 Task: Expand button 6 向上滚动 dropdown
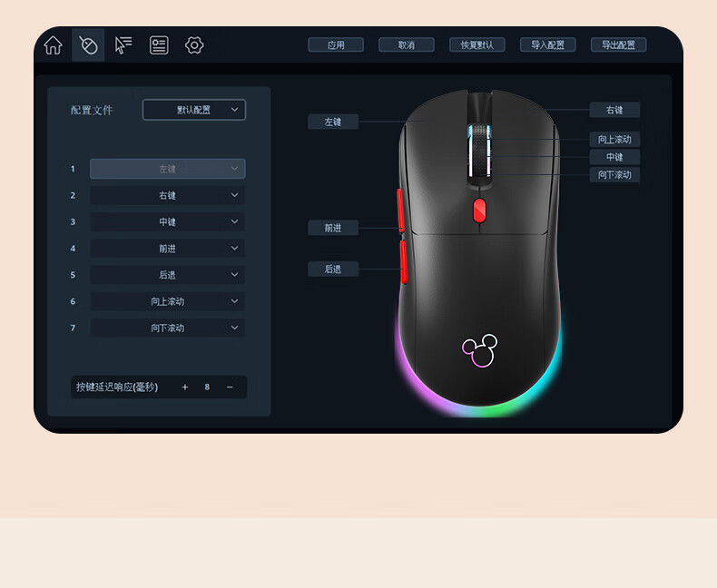(167, 301)
